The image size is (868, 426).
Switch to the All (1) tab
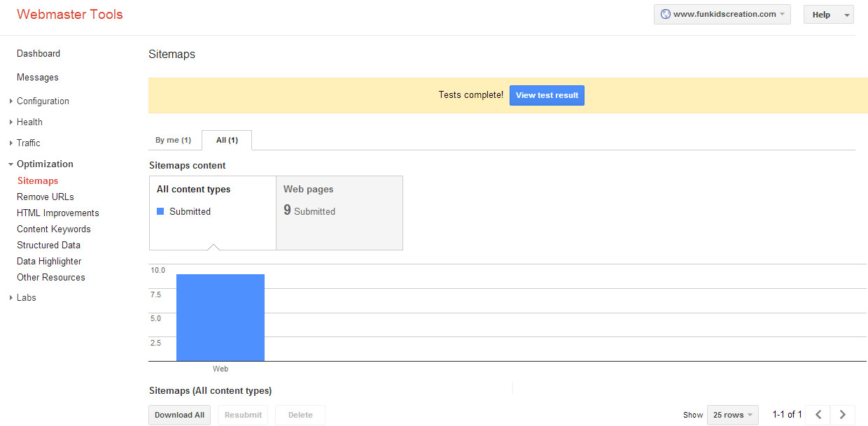point(227,140)
